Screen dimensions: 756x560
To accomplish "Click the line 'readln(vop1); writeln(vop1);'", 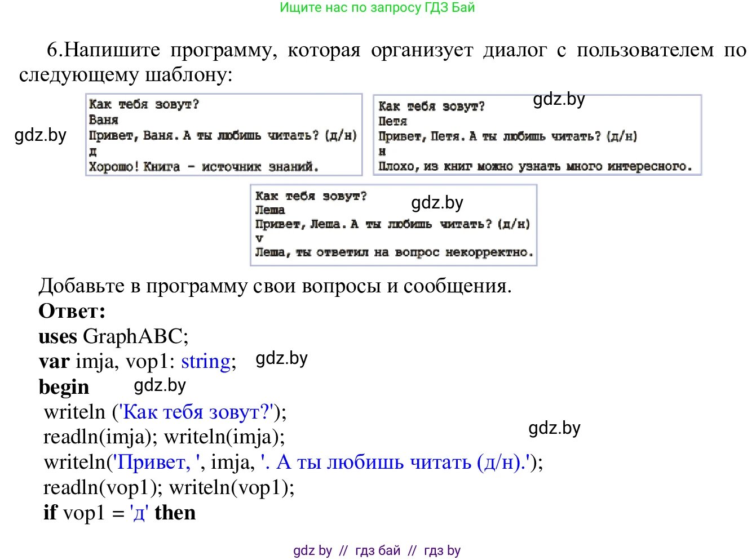I will pos(170,487).
